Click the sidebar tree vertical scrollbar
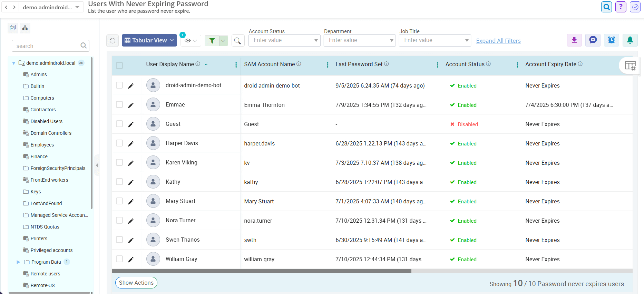Viewport: 644px width, 294px height. [91, 133]
